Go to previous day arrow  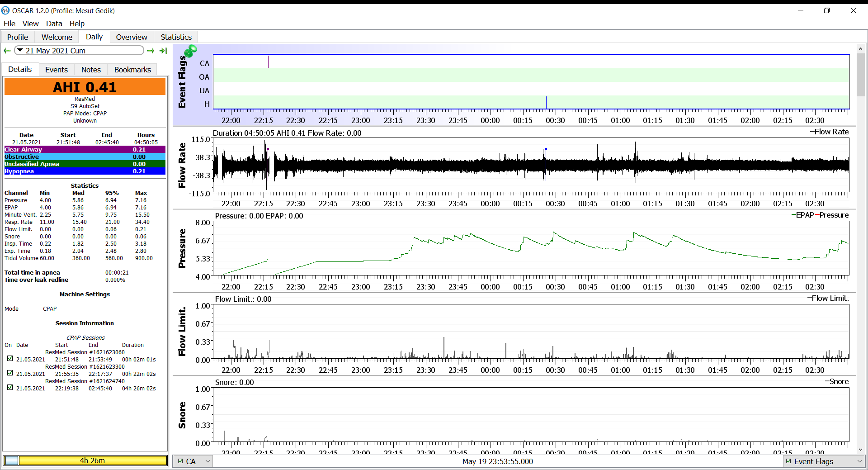pos(7,51)
